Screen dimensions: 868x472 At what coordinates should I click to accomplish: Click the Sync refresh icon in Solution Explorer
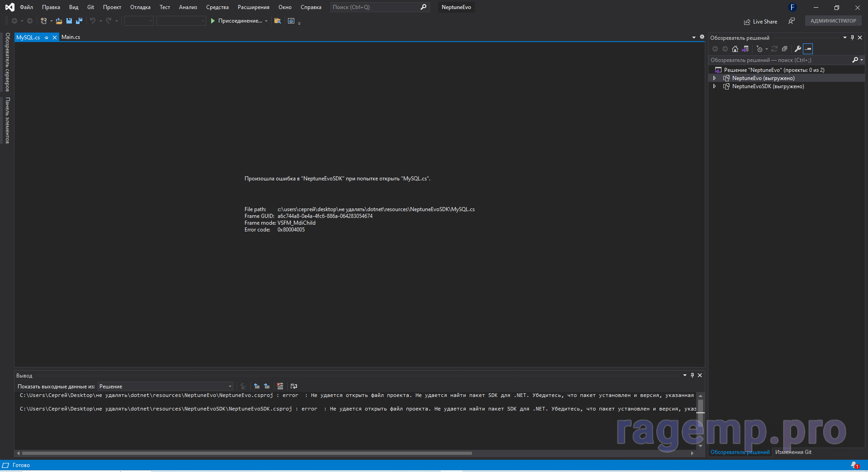point(774,49)
